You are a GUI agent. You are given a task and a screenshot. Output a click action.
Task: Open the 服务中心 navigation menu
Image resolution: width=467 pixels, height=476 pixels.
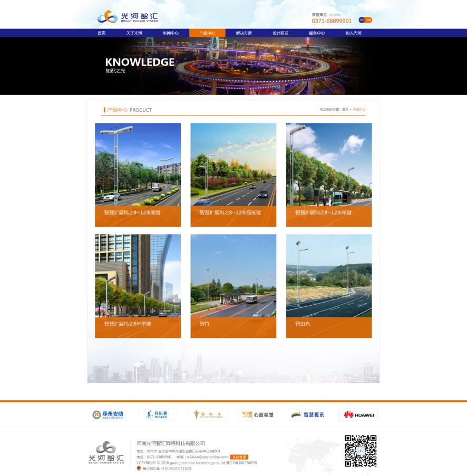[x=317, y=33]
